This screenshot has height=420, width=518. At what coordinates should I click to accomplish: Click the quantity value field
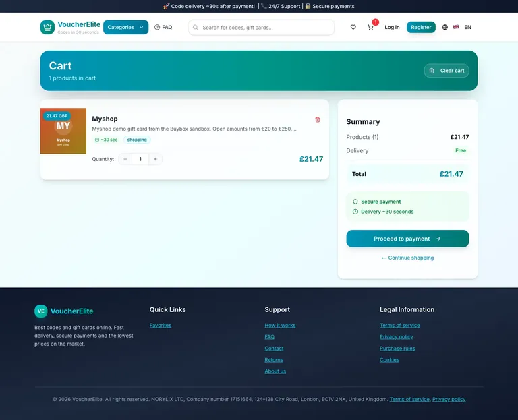coord(140,159)
